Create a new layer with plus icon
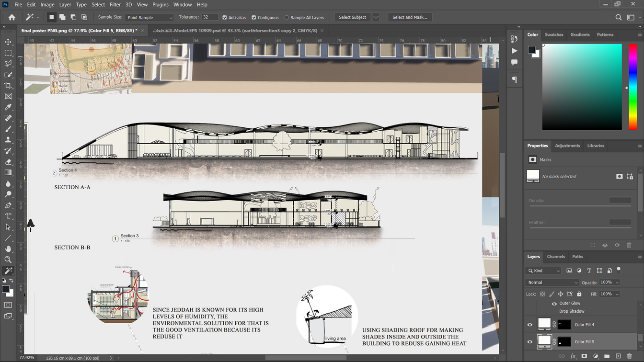 click(618, 356)
